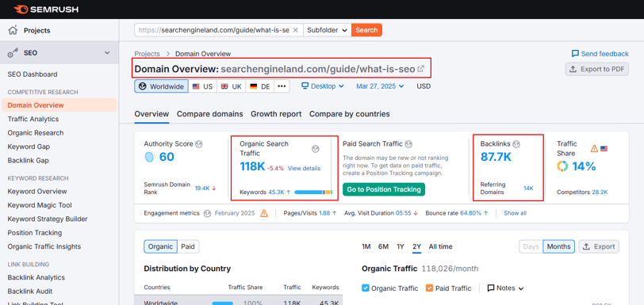Click the 87.7K backlinks value
Screen dimensions: 644x305
(x=496, y=157)
